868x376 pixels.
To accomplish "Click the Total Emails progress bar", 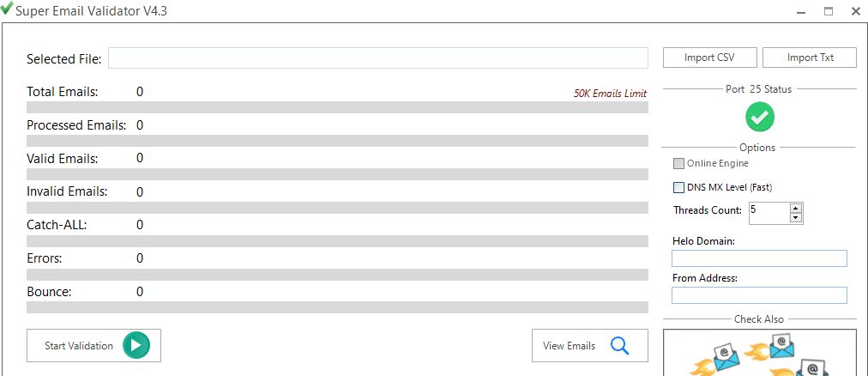I will 337,107.
